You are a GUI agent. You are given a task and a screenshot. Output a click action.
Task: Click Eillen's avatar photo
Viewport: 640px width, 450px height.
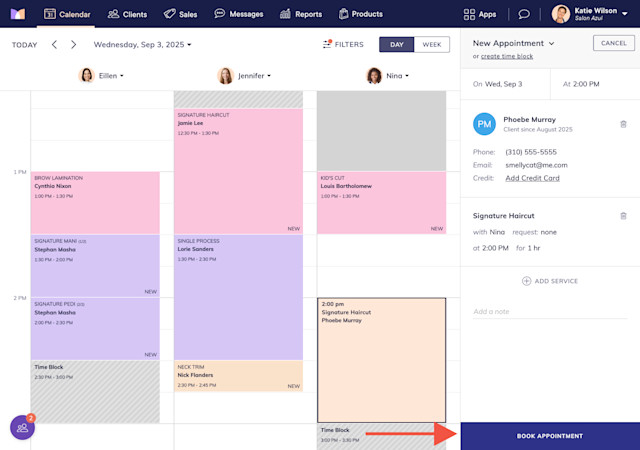tap(87, 76)
